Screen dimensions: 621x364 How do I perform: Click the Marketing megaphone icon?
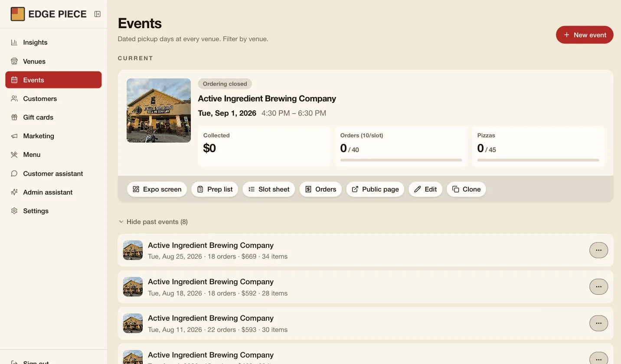[x=14, y=136]
